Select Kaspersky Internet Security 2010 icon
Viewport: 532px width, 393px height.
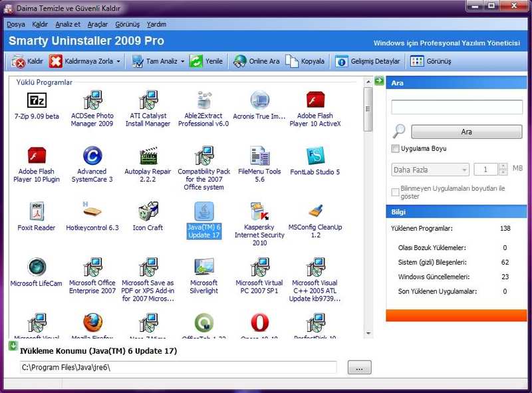[259, 211]
